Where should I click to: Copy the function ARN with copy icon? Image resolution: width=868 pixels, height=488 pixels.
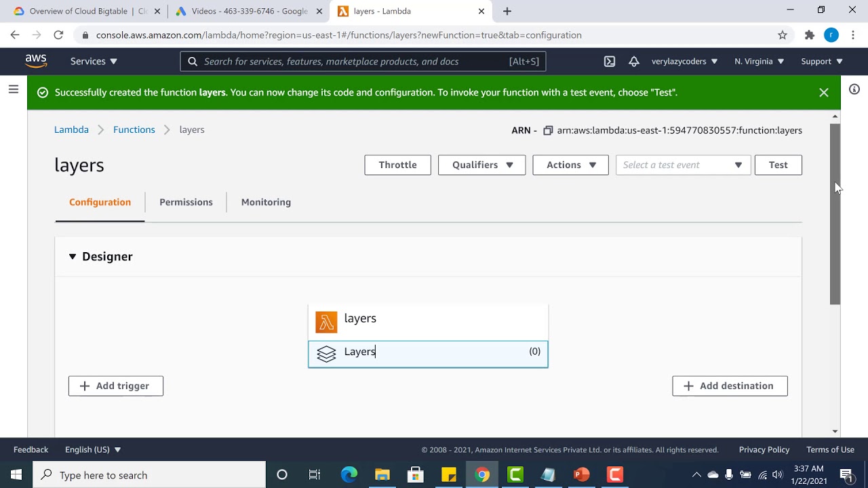point(548,130)
